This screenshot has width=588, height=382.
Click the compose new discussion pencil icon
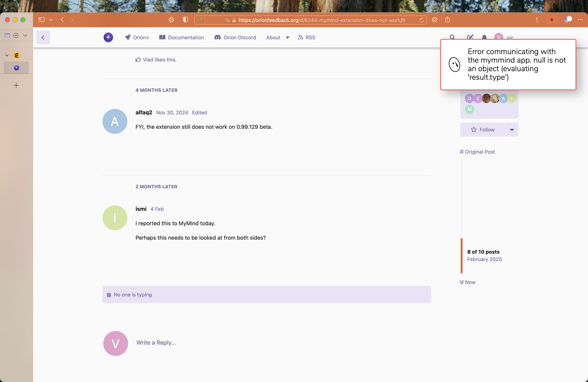point(470,37)
